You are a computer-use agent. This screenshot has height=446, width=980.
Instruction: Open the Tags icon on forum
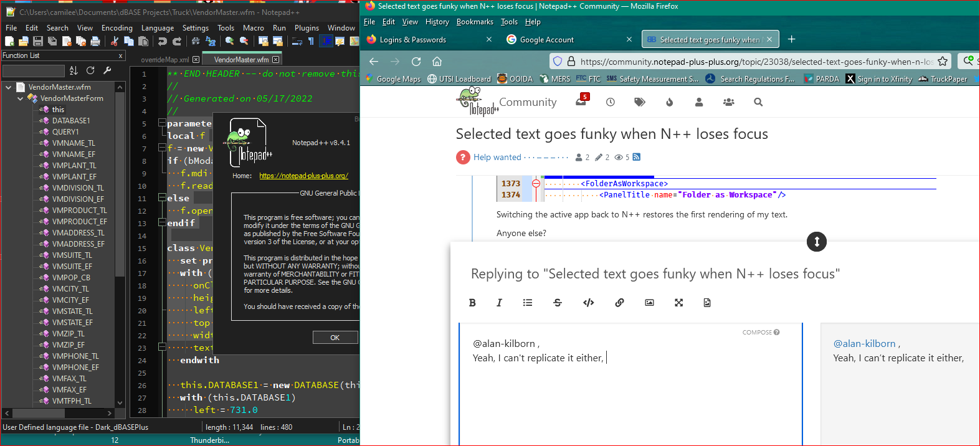point(640,102)
